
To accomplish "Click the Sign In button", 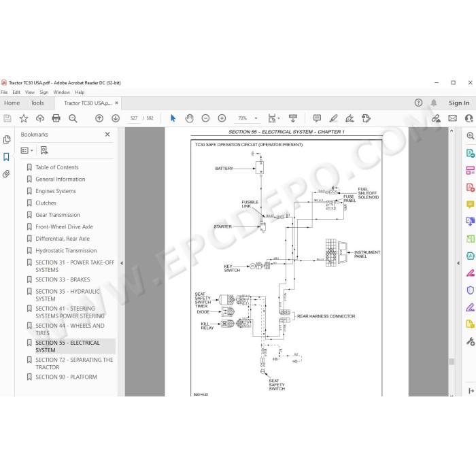I will tap(459, 103).
